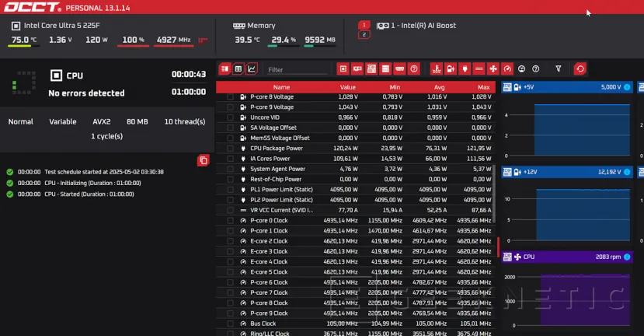Screen dimensions: 644x336
Task: Toggle the motherboard sensor category filter
Action: click(371, 69)
